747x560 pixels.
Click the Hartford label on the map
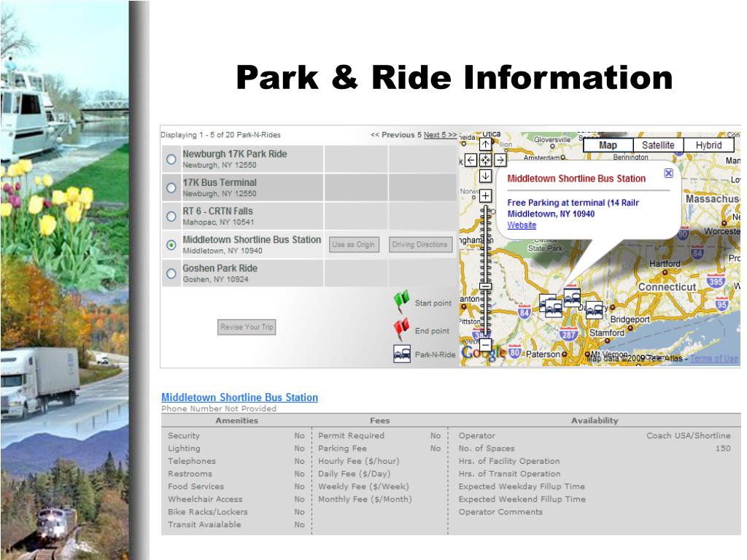coord(665,264)
